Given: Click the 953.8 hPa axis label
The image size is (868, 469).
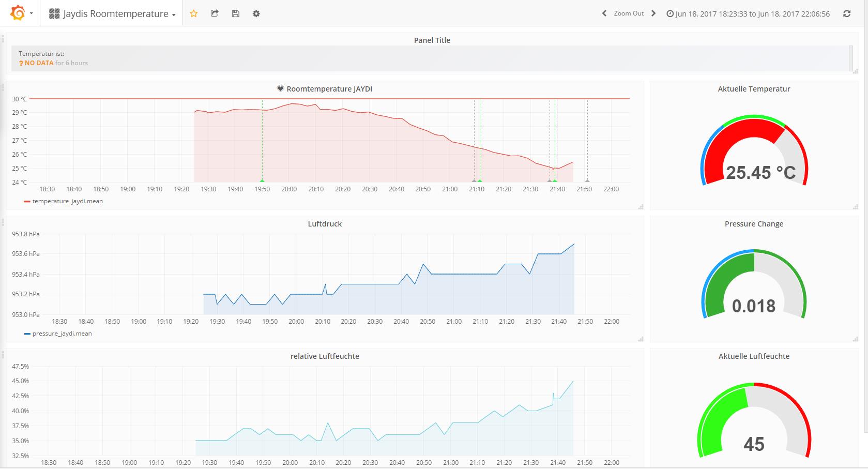Looking at the screenshot, I should click(26, 234).
